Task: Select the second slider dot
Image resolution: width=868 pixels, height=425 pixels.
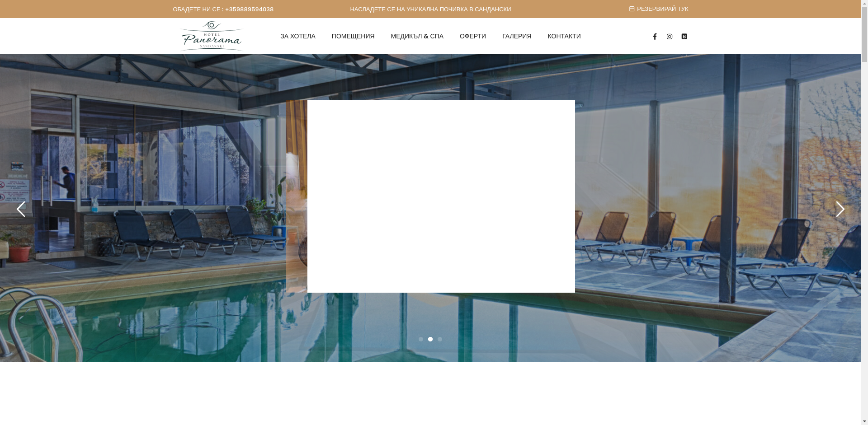Action: tap(430, 339)
